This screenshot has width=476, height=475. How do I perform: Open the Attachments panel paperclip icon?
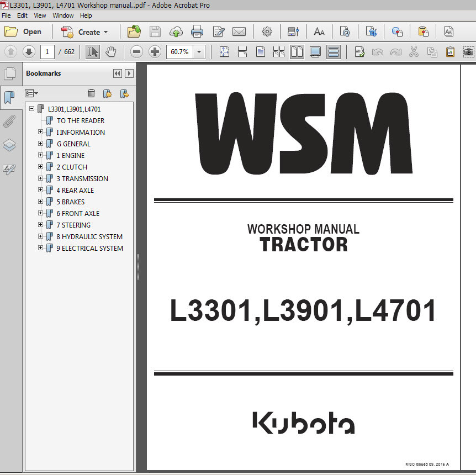[x=9, y=122]
